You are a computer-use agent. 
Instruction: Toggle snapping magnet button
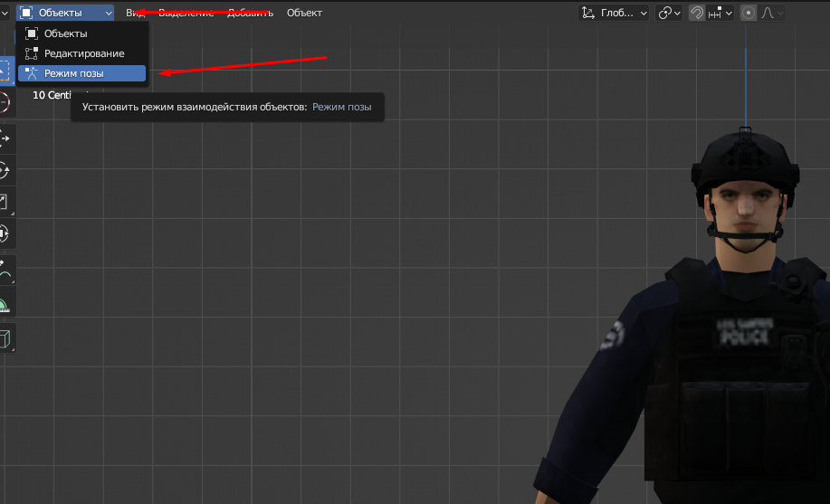tap(697, 13)
